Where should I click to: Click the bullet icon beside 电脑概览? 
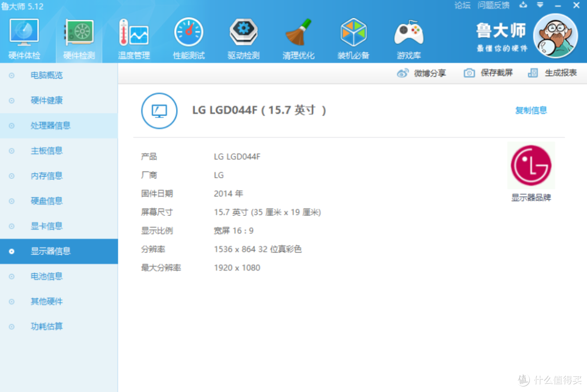point(11,76)
